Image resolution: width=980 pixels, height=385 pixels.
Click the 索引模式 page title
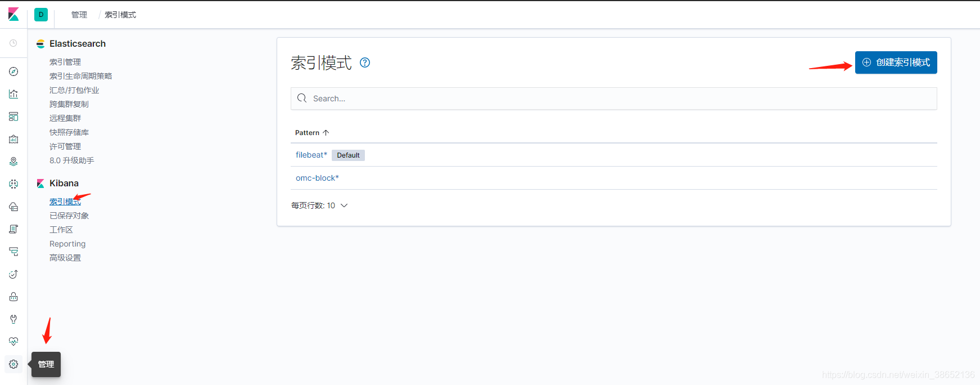[322, 62]
